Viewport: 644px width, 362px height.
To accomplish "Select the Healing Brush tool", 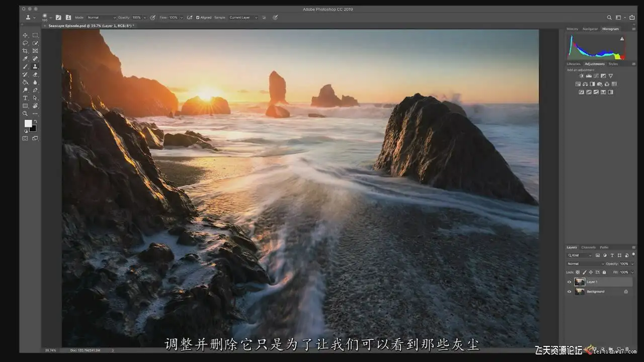I will pos(35,59).
